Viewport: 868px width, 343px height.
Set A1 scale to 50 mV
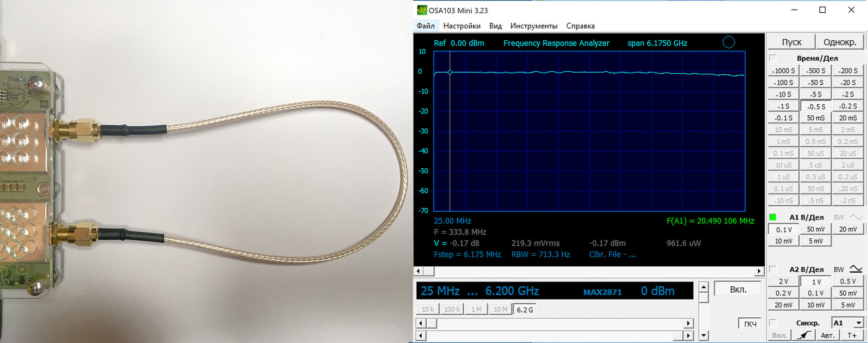point(816,229)
